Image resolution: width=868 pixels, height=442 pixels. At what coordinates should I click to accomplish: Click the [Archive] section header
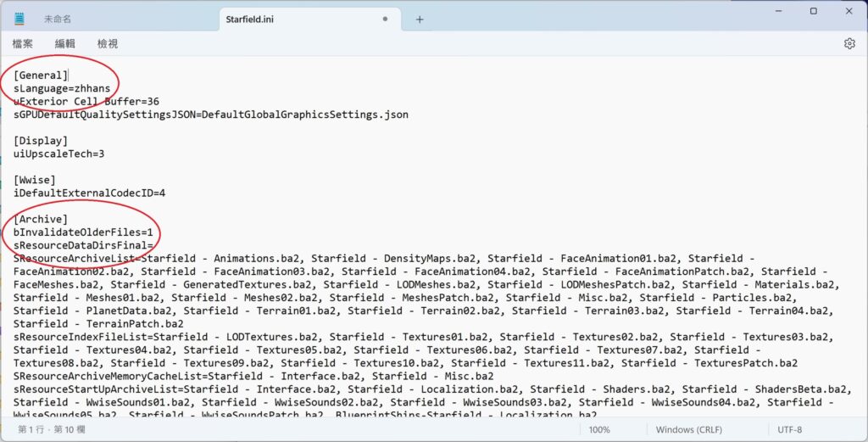41,220
